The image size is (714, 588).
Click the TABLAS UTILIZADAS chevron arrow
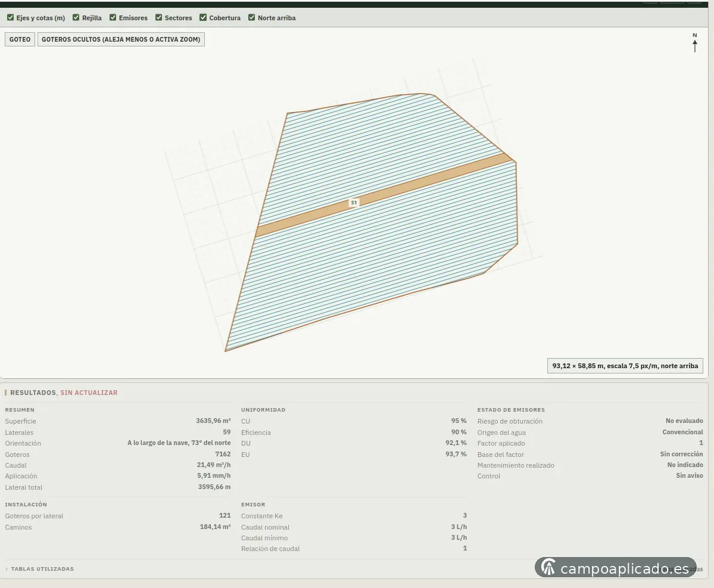click(x=7, y=569)
